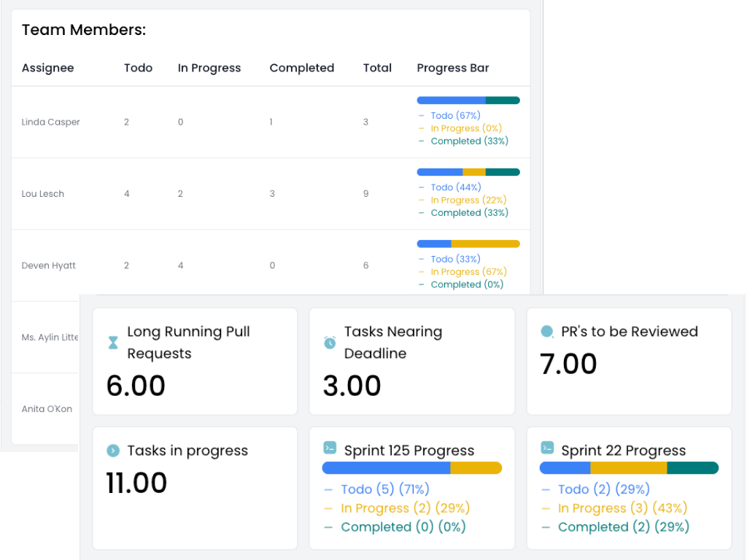Click the magnifier icon next to PR's to be Reviewed
Viewport: 747px width, 560px height.
[x=547, y=332]
